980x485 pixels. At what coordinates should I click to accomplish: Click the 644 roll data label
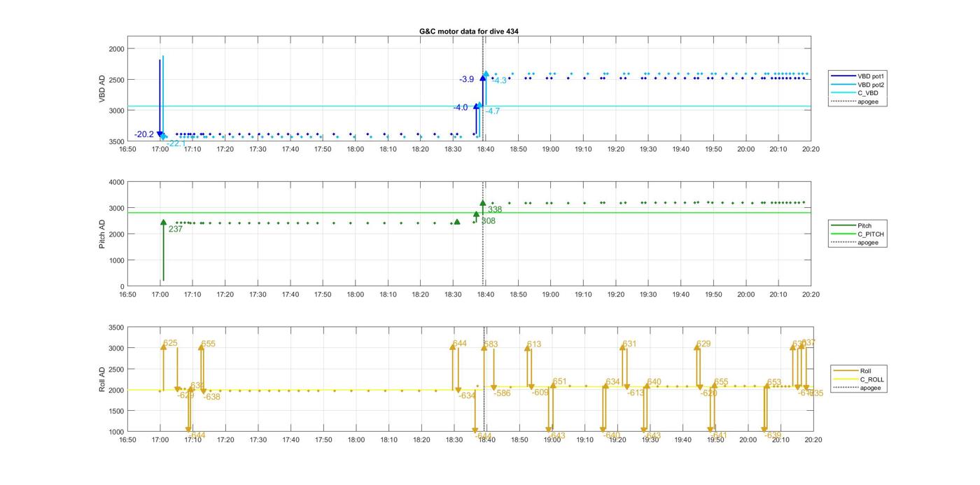459,344
